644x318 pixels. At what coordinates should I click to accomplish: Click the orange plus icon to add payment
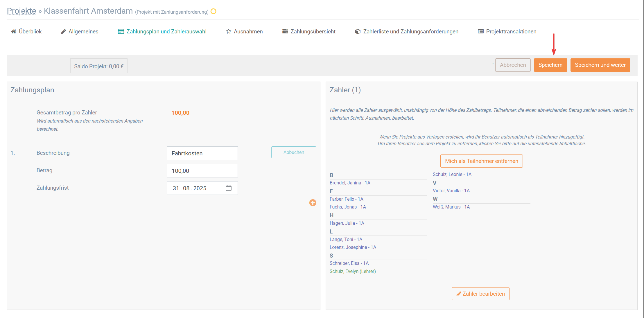313,203
